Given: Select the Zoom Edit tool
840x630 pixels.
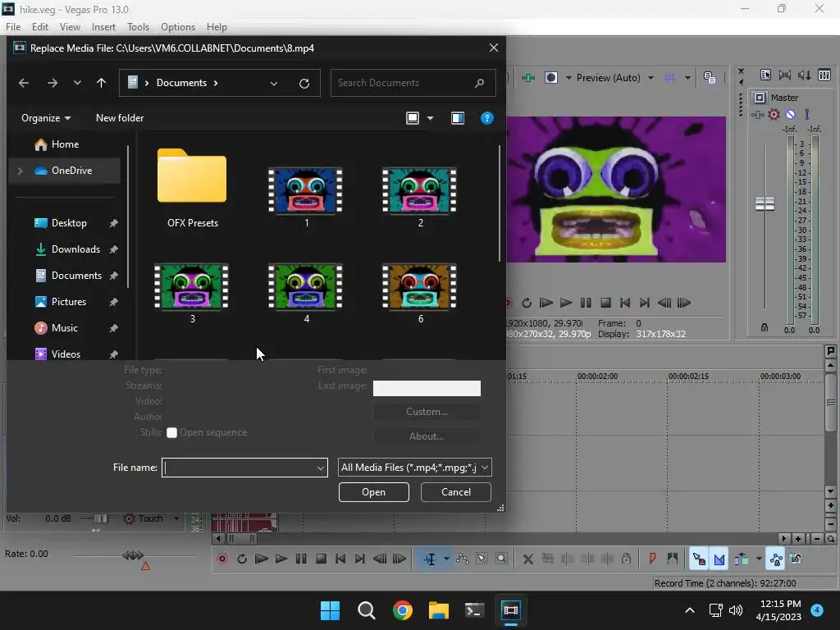Looking at the screenshot, I should click(501, 559).
